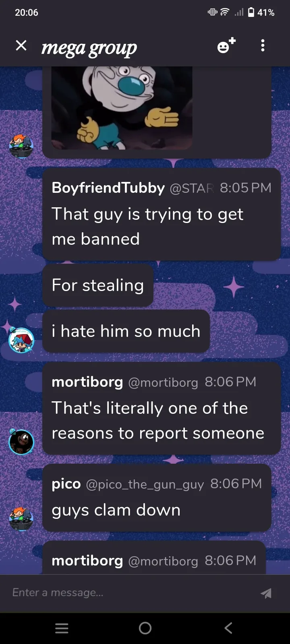Viewport: 290px width, 644px height.
Task: Tap the Android back arrow button
Action: tap(228, 628)
